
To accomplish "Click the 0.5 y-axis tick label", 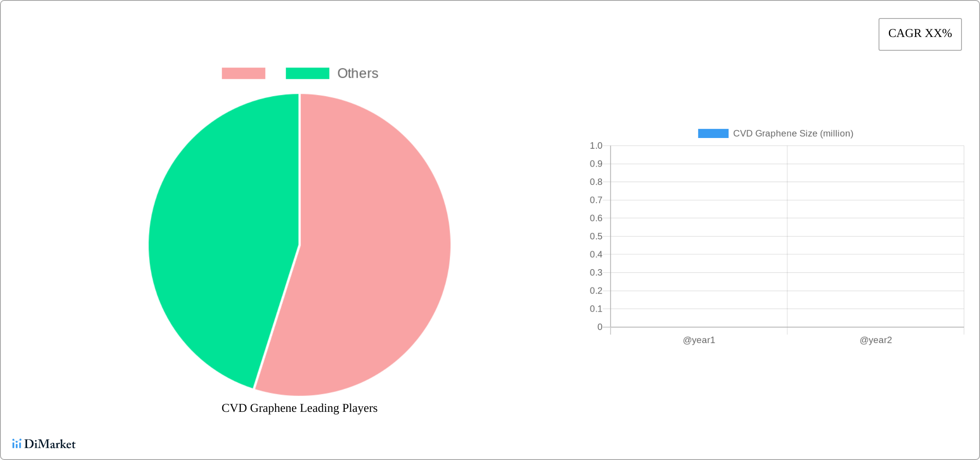I will [596, 236].
